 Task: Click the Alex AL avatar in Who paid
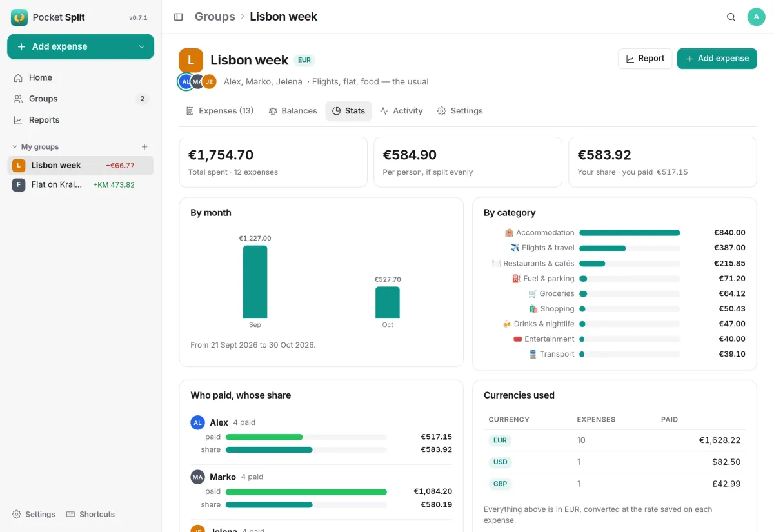tap(197, 422)
